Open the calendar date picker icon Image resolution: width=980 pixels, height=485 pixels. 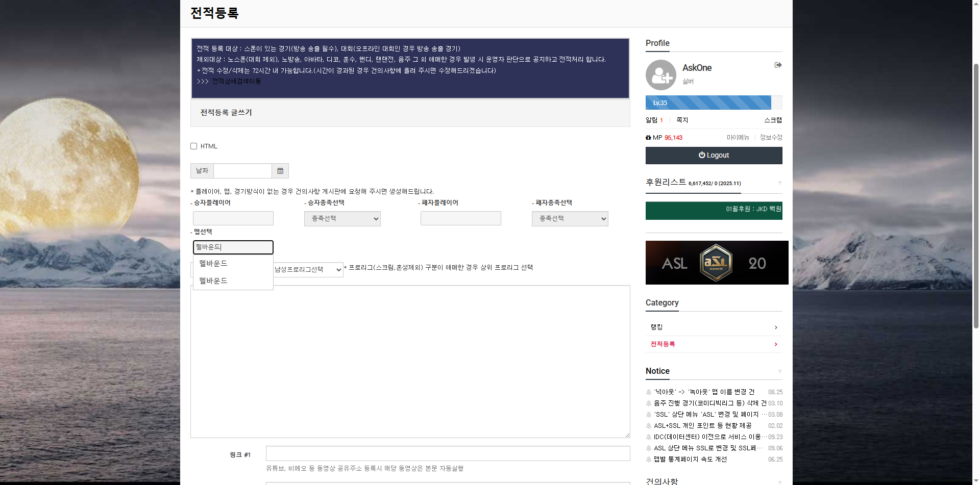(x=280, y=171)
